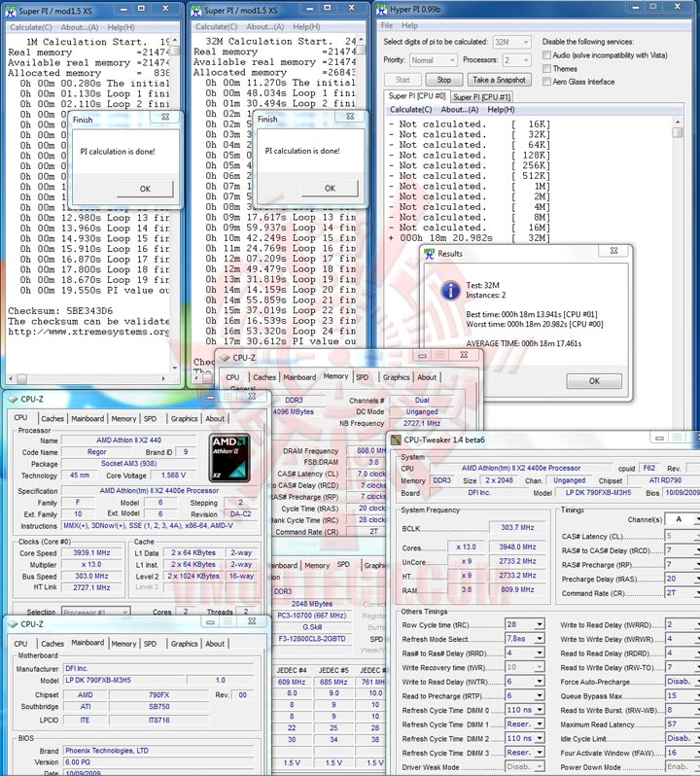Image resolution: width=700 pixels, height=776 pixels.
Task: Switch to Super PI [CPU #0] tab
Action: pos(417,96)
